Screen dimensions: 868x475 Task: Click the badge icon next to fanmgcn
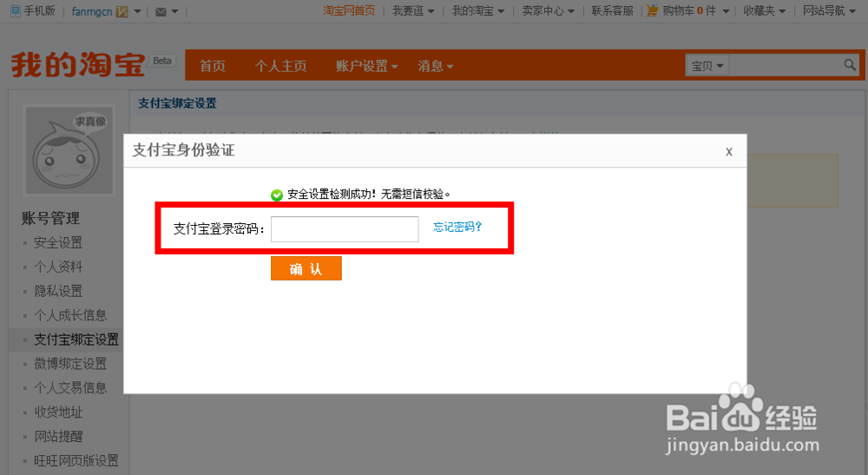pyautogui.click(x=122, y=11)
